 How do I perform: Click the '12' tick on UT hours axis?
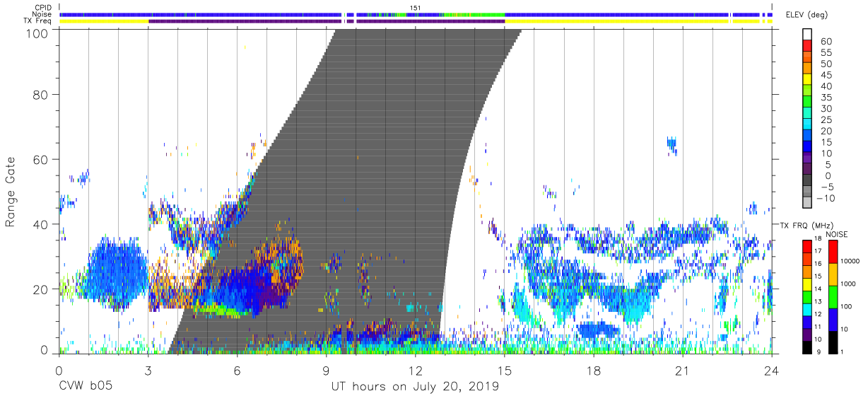pos(415,371)
